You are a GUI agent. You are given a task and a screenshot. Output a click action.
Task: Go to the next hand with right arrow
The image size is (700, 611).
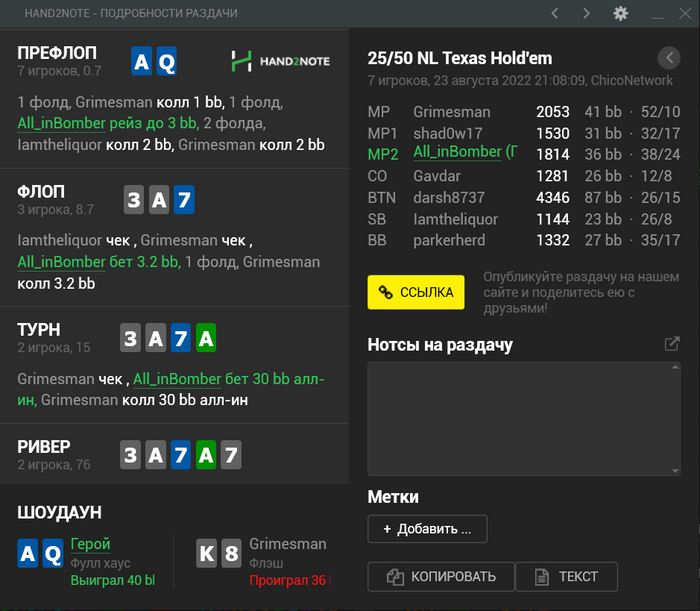587,13
